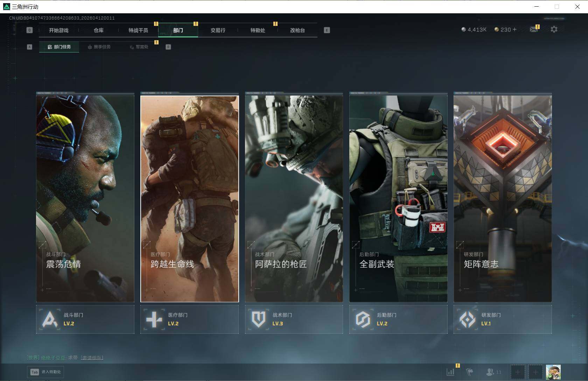Click the plus icon beside 230 currency

[514, 30]
